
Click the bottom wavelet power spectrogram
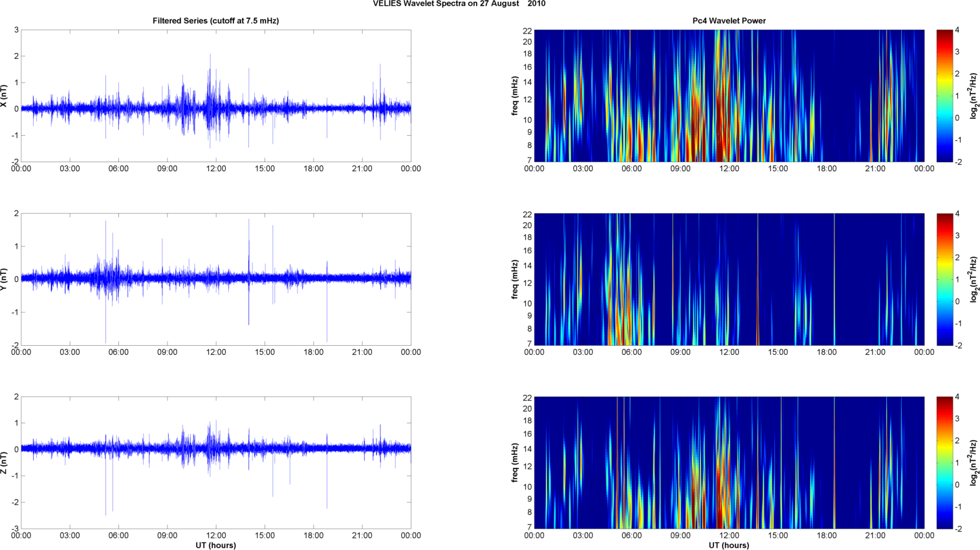[729, 463]
